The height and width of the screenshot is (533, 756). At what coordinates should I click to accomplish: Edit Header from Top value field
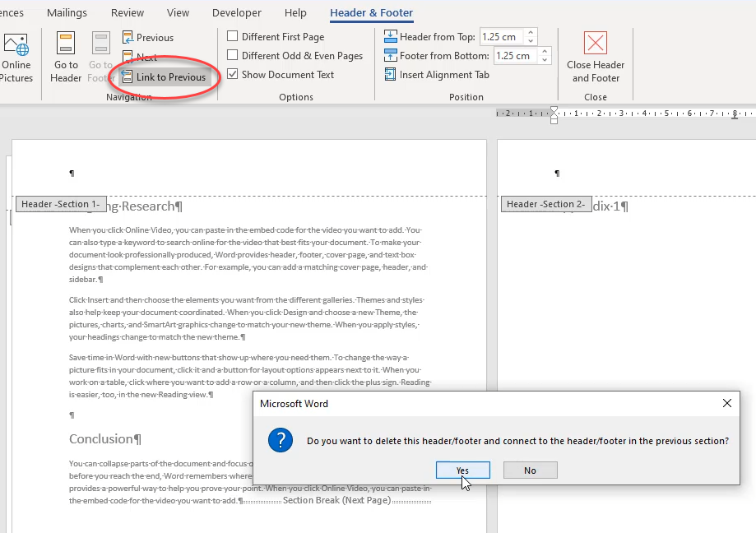click(502, 37)
